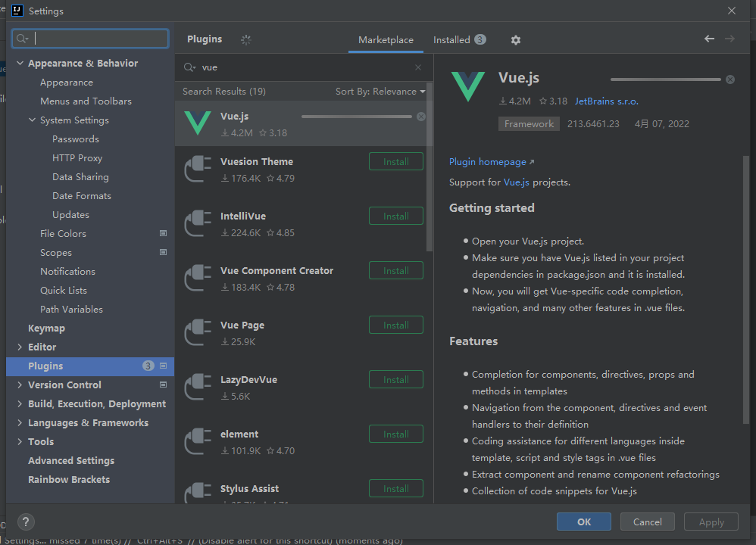Confirm with the OK button
This screenshot has height=545, width=756.
click(x=584, y=522)
